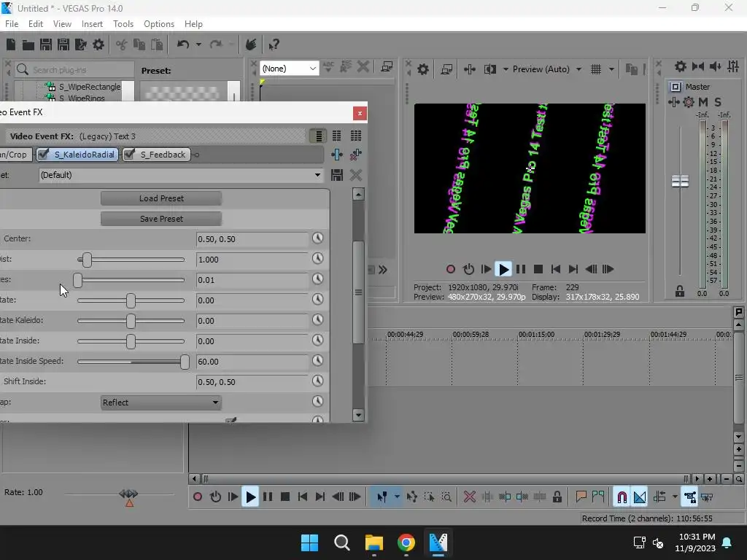
Task: Toggle Enable Snapping magnet button
Action: pos(622,497)
